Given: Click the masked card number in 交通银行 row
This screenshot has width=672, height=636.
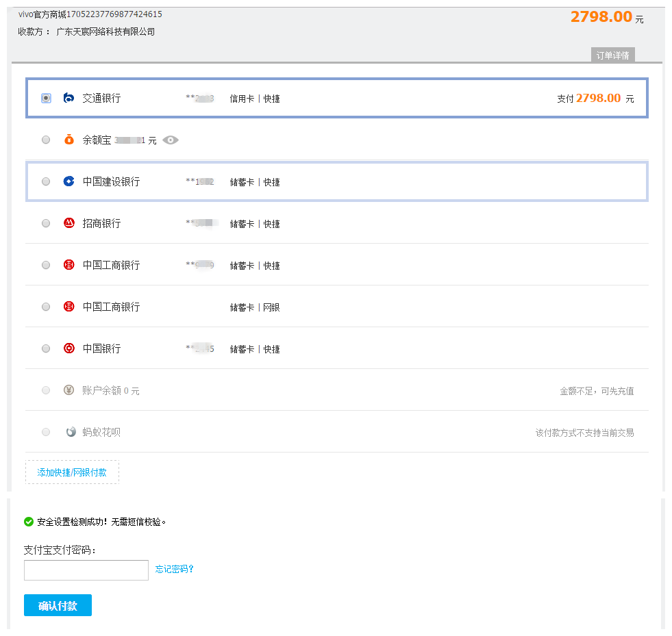Looking at the screenshot, I should (x=200, y=98).
